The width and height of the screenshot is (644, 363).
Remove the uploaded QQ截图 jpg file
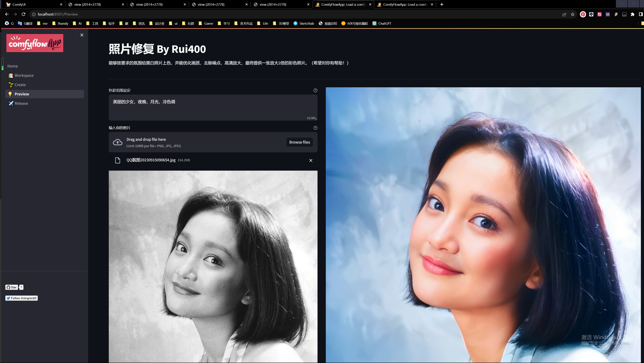(x=311, y=160)
